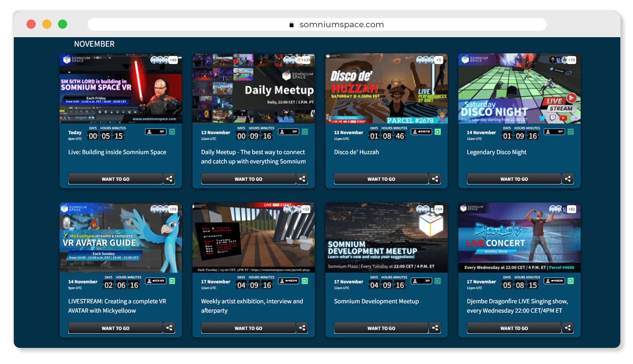Screen dimensions: 633x364
Task: Open the Tuesday art exhibition thumbnail
Action: click(x=254, y=238)
